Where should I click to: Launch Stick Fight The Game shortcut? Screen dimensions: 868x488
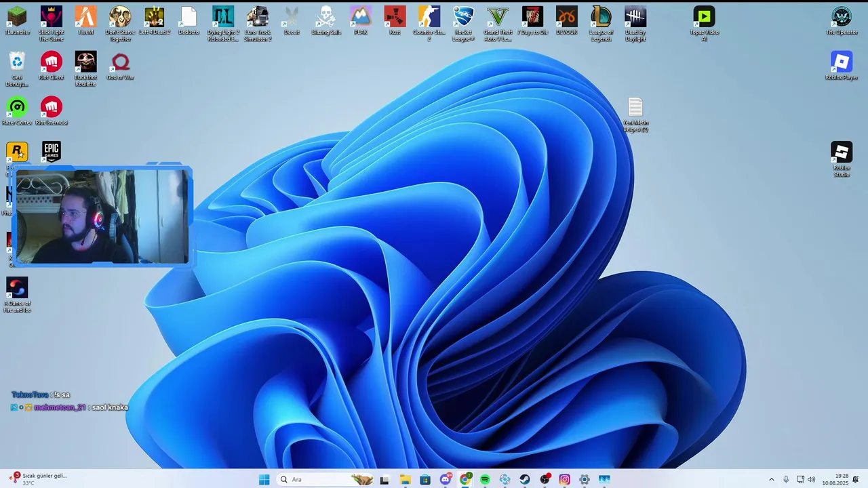click(x=52, y=24)
